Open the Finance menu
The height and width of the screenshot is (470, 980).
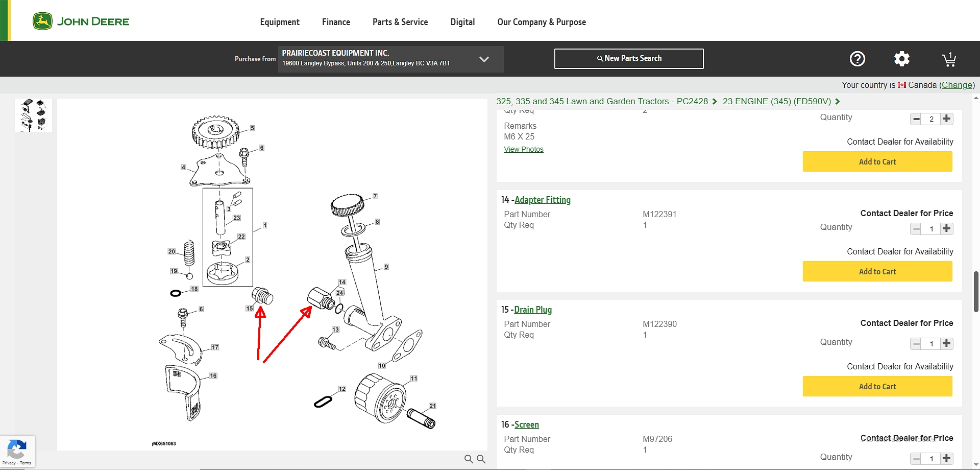tap(336, 22)
